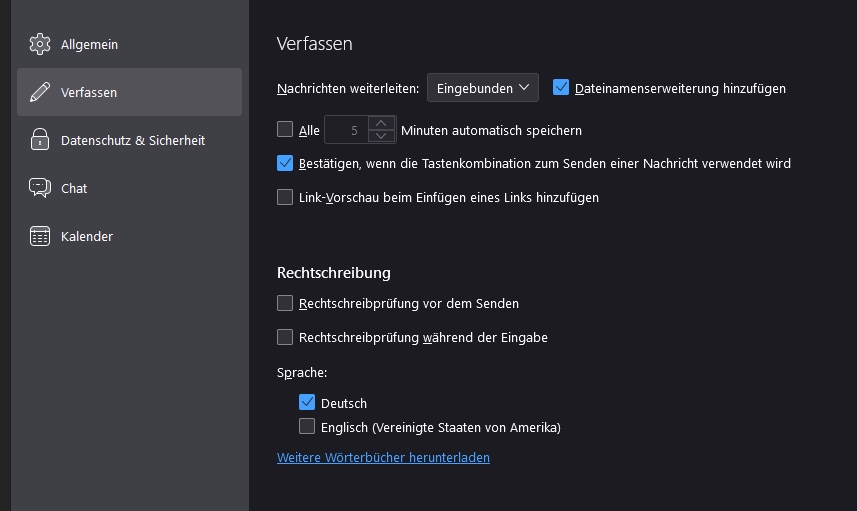Click Weitere Wörterbücher herunterladen link
857x511 pixels.
(383, 458)
